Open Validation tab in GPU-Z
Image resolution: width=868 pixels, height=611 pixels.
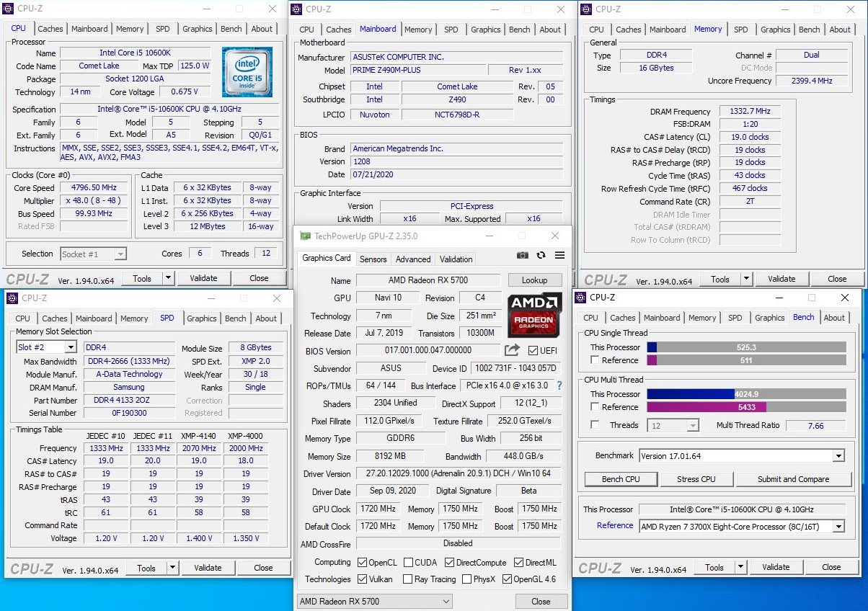click(x=456, y=259)
